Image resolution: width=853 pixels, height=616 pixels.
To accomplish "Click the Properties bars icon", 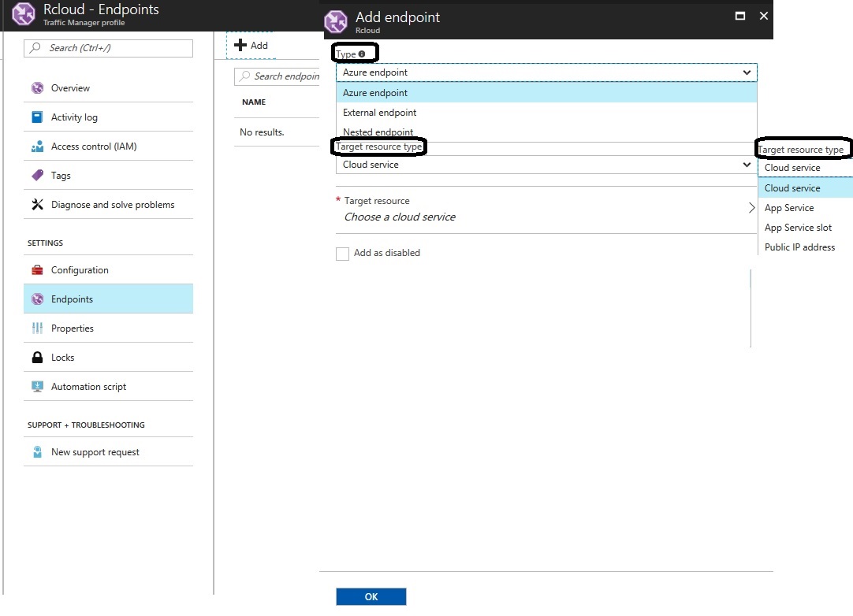I will click(37, 328).
